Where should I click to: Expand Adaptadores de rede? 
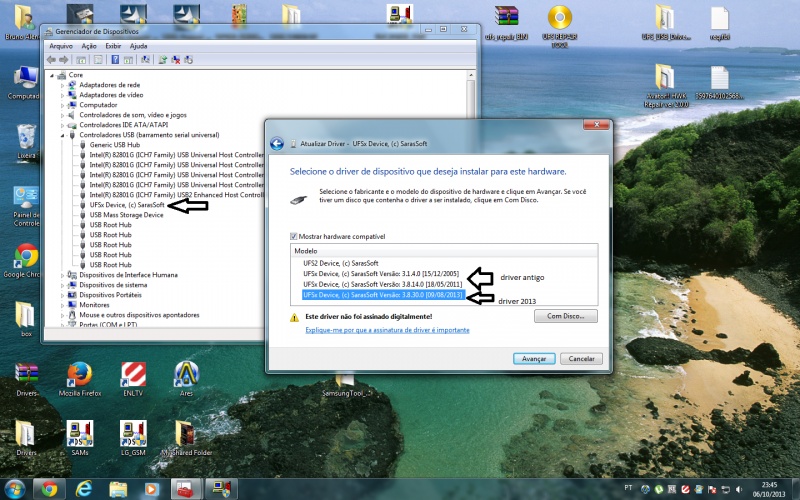[x=63, y=85]
